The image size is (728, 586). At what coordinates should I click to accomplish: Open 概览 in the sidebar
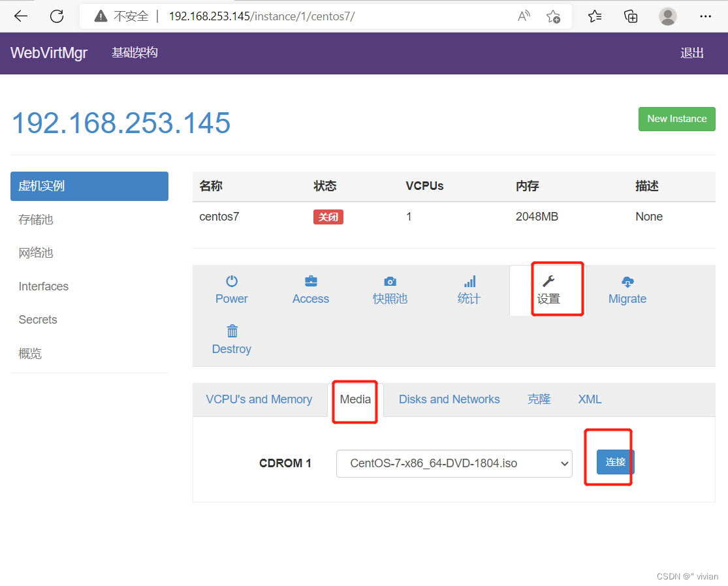tap(30, 354)
